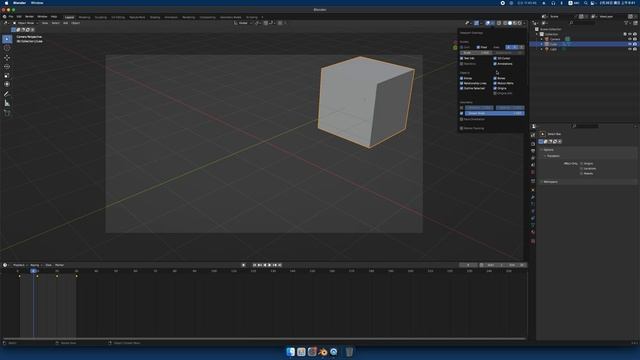Toggle the Text Info overlay checkbox

pos(462,58)
